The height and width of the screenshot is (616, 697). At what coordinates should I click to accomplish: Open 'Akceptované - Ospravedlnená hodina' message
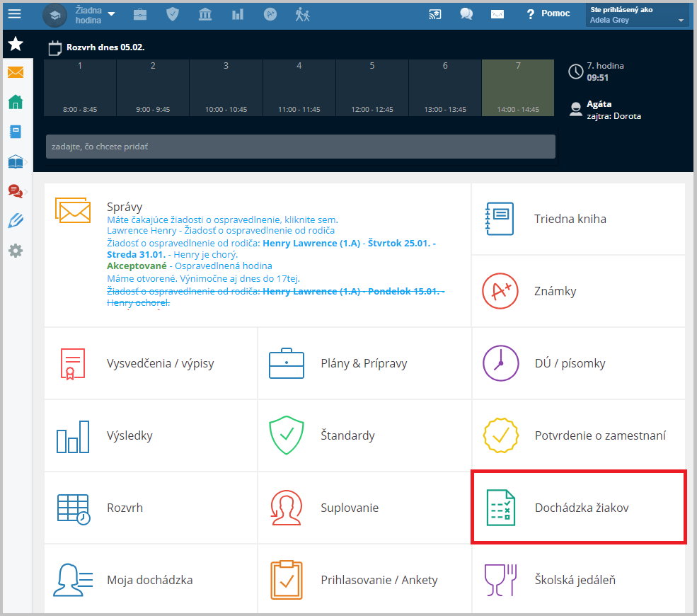coord(190,266)
